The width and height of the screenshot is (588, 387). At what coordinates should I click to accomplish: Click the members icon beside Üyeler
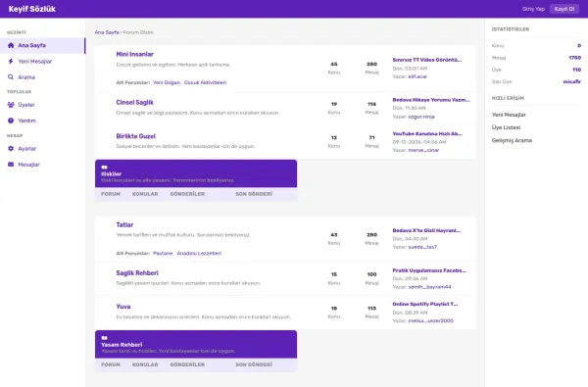tap(11, 105)
